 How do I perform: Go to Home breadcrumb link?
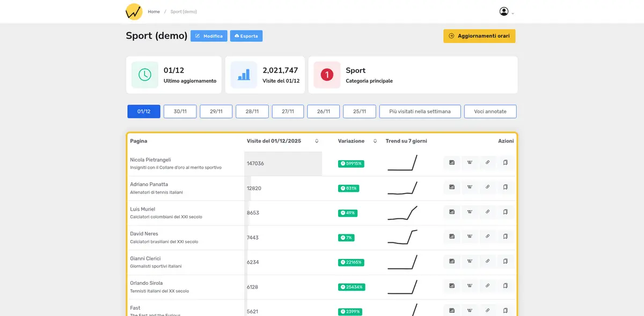(153, 12)
